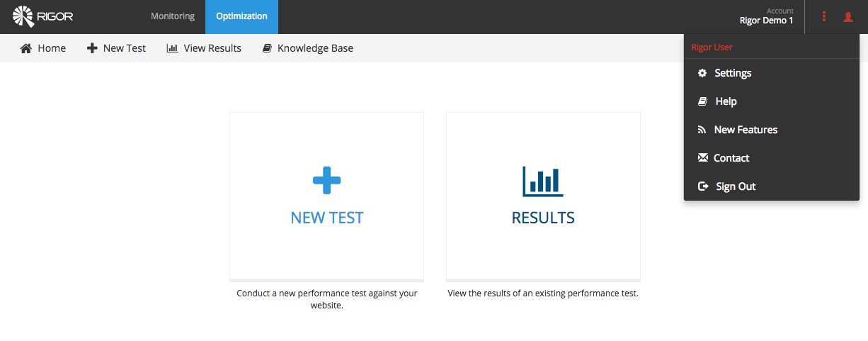This screenshot has height=341, width=868.
Task: Click the book icon beside Knowledge Base
Action: pyautogui.click(x=267, y=48)
